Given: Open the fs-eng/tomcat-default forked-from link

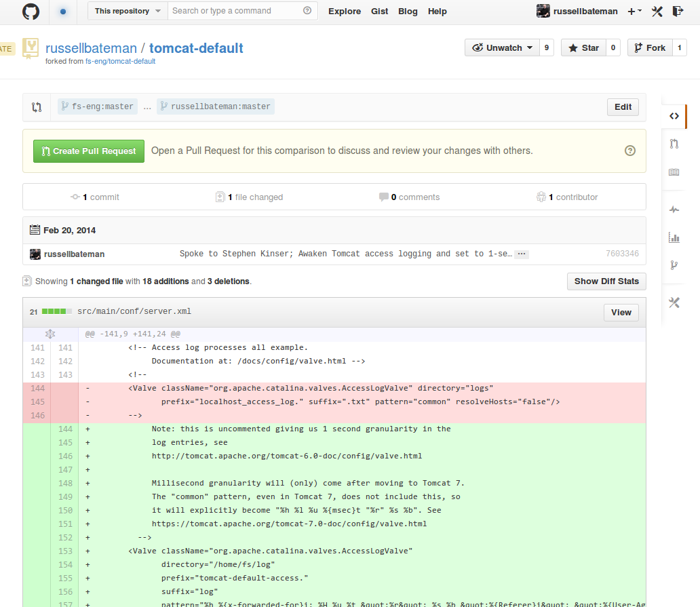Looking at the screenshot, I should (x=120, y=61).
